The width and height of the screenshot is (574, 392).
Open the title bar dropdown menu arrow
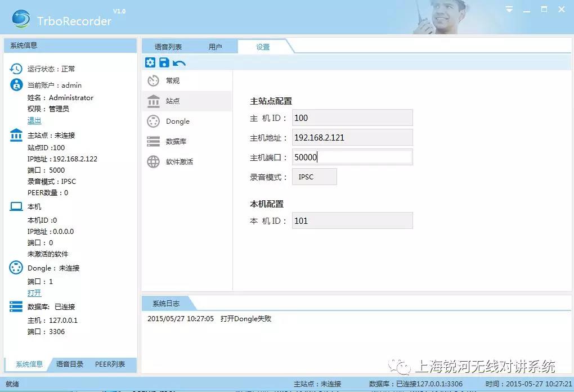[509, 10]
